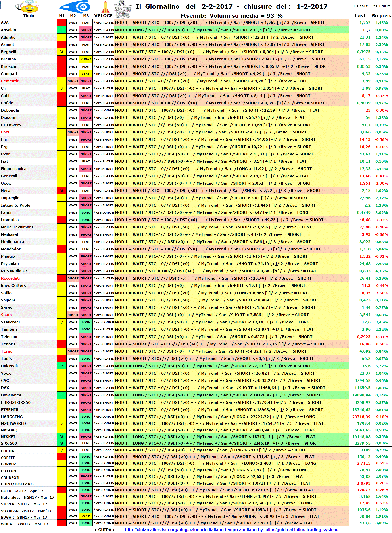Click the LONG M3 cell for Landi
The height and width of the screenshot is (533, 392).
point(86,213)
